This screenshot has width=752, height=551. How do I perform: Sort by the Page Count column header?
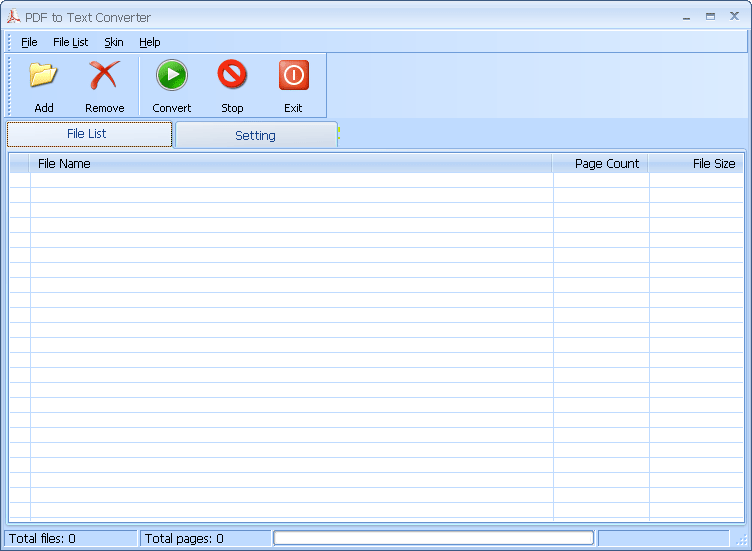[x=600, y=164]
